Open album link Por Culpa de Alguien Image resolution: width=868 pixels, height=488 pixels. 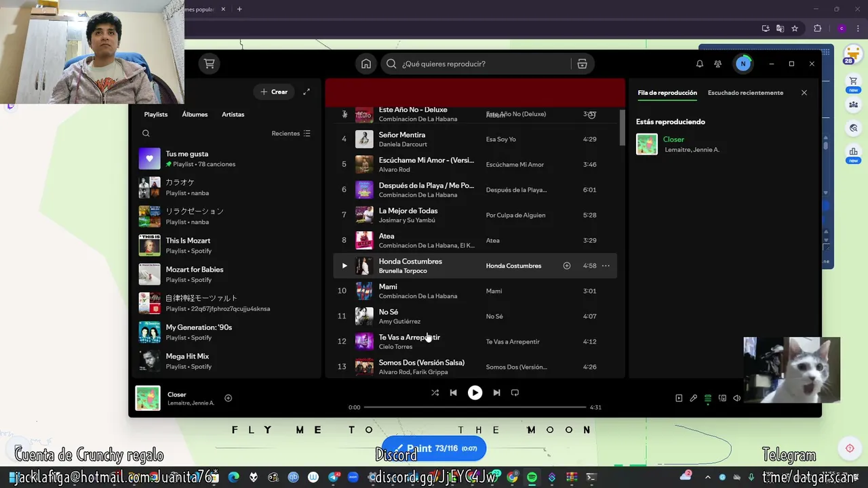pyautogui.click(x=515, y=215)
